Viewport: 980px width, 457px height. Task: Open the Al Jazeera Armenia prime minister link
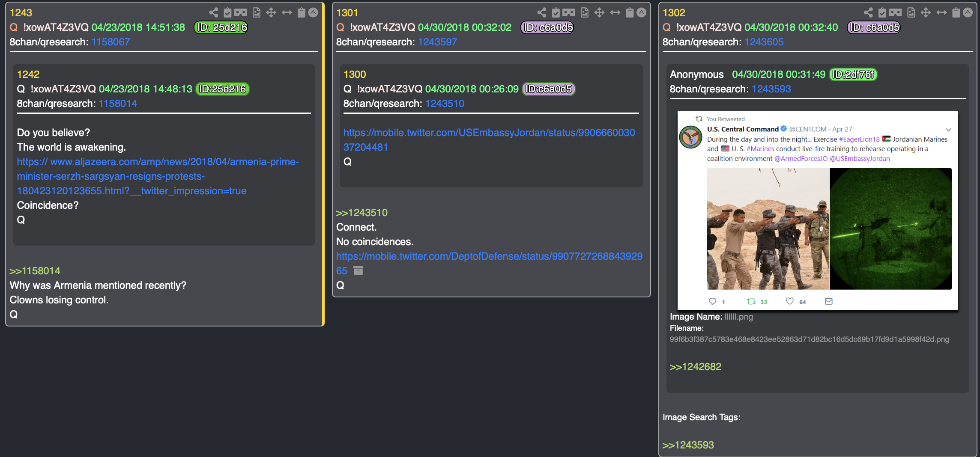(158, 176)
